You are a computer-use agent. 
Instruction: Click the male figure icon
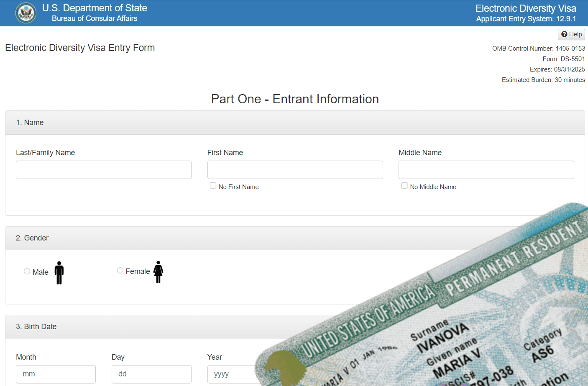[x=59, y=273]
